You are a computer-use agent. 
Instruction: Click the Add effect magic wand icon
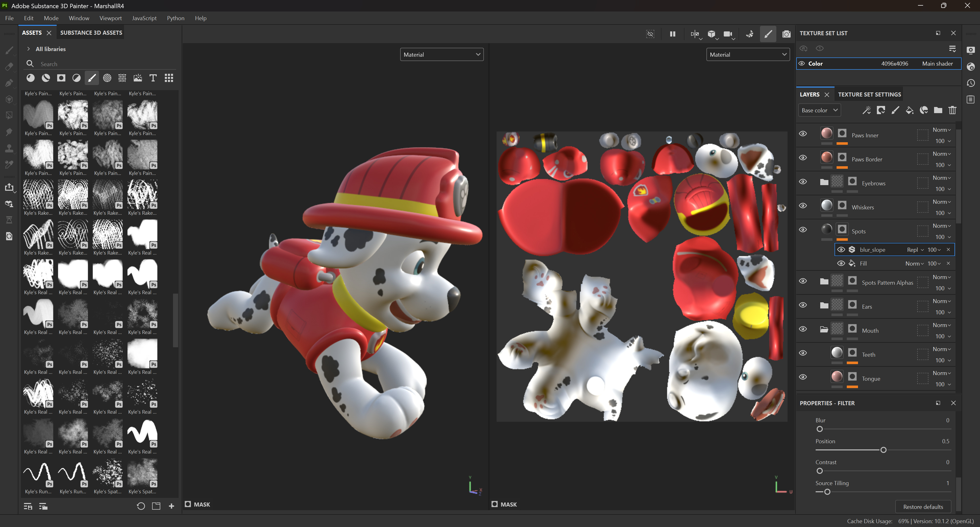click(866, 110)
